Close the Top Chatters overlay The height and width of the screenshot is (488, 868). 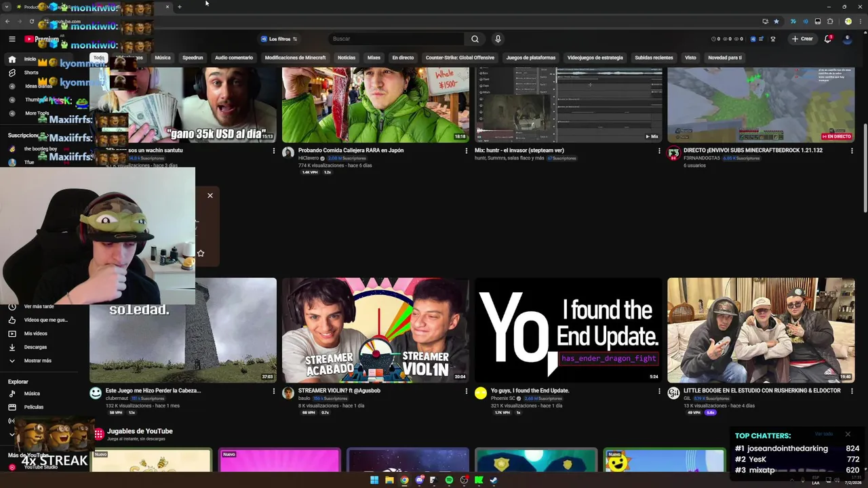tap(848, 434)
